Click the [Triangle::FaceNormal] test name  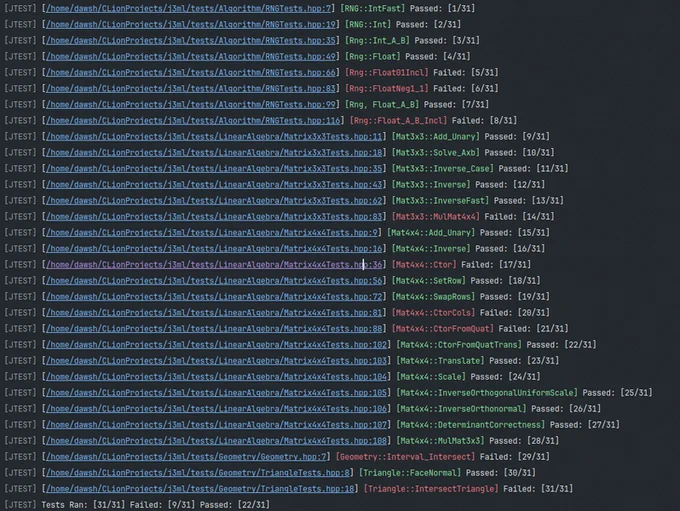(410, 473)
